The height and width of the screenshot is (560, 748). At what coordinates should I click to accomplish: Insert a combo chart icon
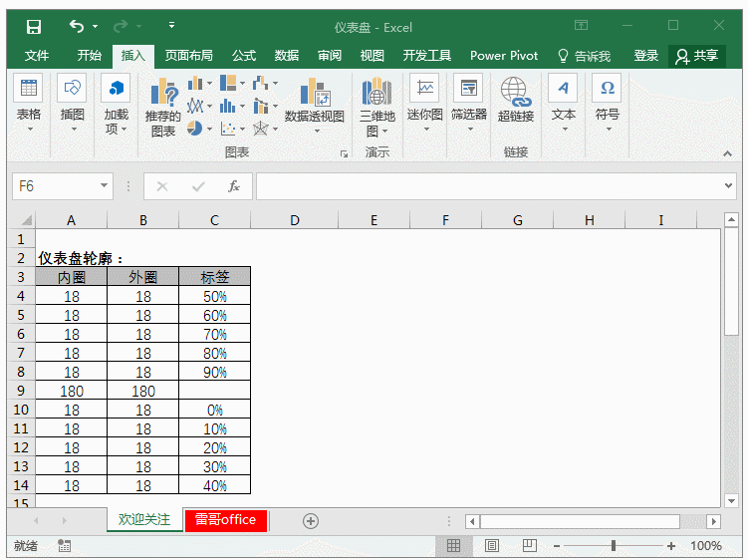pyautogui.click(x=261, y=106)
